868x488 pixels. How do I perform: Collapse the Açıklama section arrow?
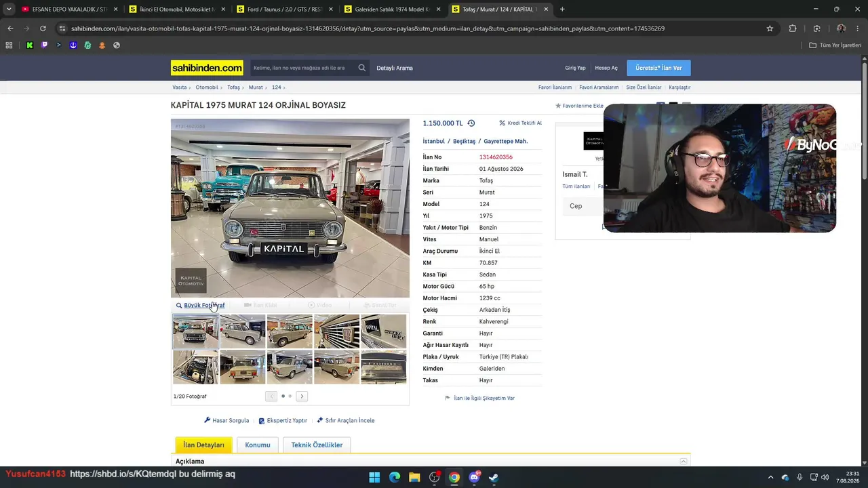pos(684,462)
